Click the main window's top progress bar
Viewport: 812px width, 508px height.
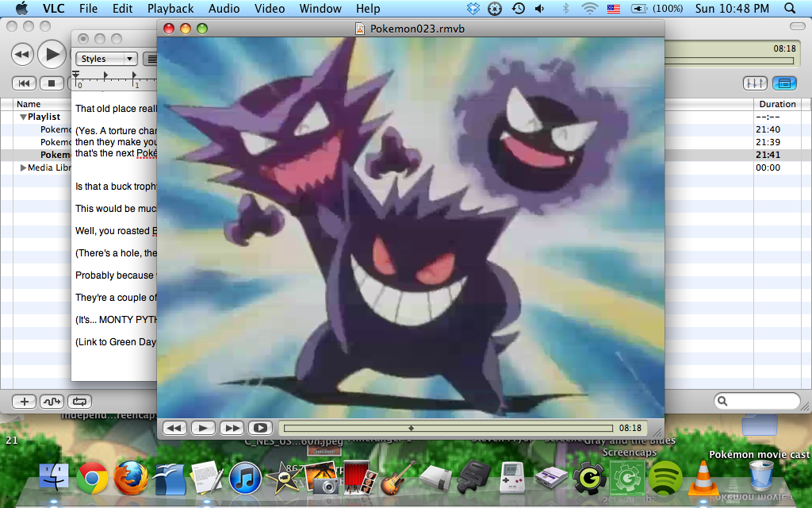pyautogui.click(x=729, y=60)
